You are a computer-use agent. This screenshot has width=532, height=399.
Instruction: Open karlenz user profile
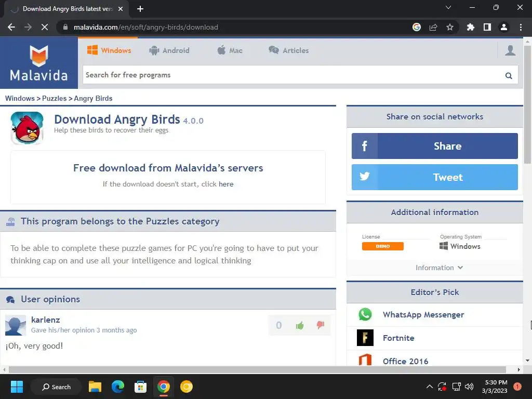pos(46,320)
